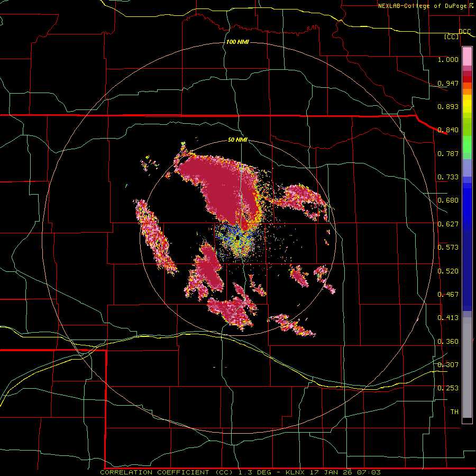Click the 0.307 scale value
Screen dimensions: 476x476
click(x=448, y=364)
